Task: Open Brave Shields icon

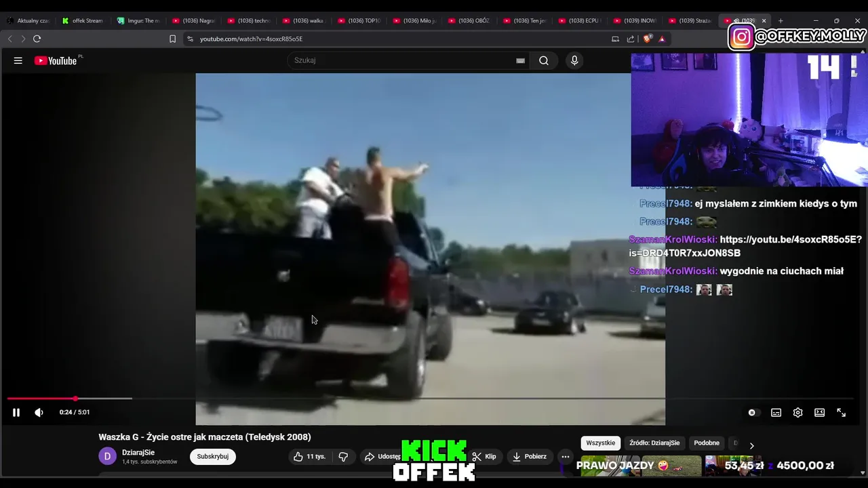Action: [648, 39]
